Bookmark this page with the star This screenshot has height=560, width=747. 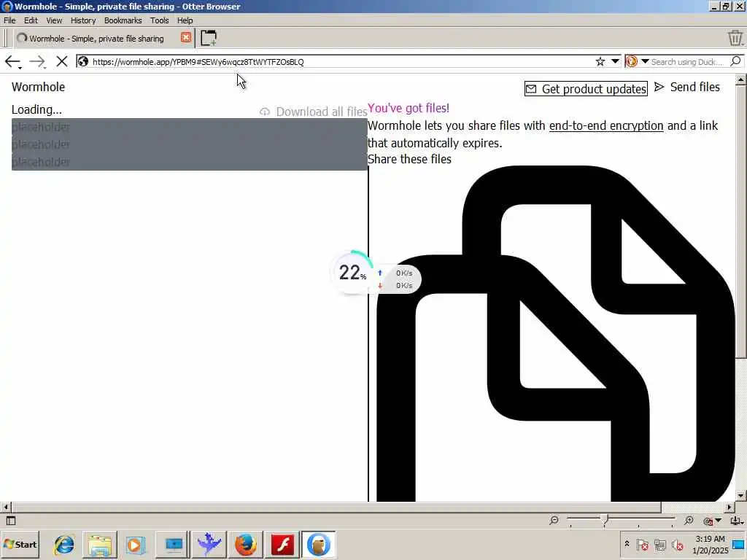click(x=600, y=61)
